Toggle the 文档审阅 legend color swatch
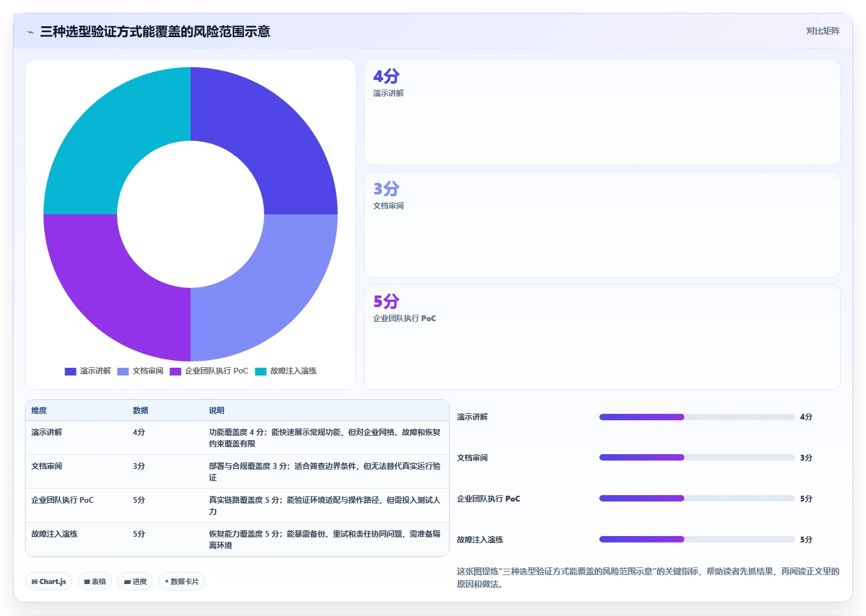The image size is (866, 616). click(123, 371)
